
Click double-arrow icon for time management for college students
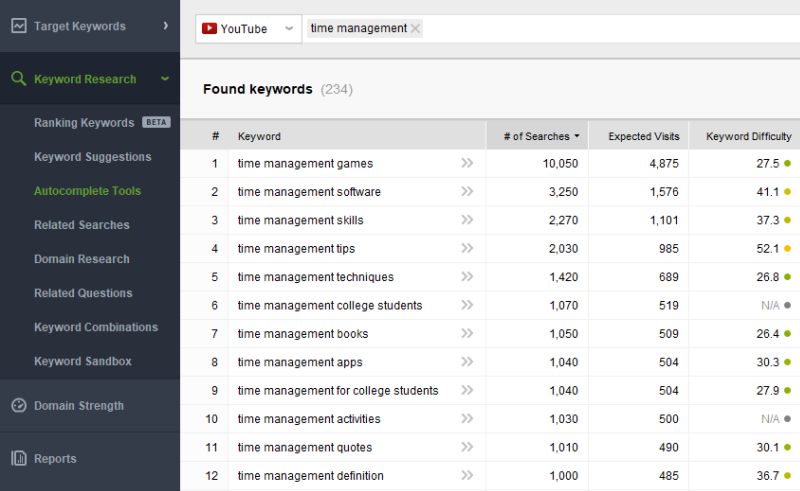[x=467, y=390]
